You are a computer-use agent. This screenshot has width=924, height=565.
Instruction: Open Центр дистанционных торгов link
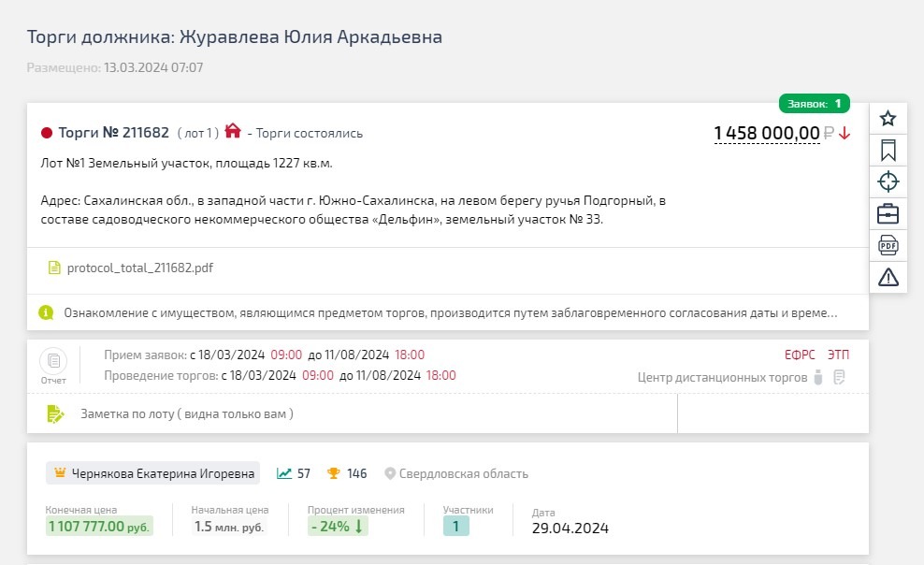(x=722, y=378)
